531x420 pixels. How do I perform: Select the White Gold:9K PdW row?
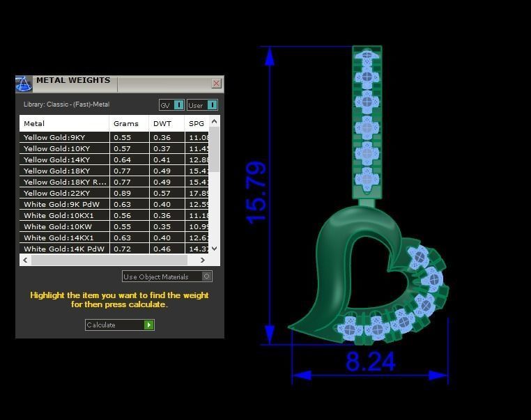tap(114, 204)
